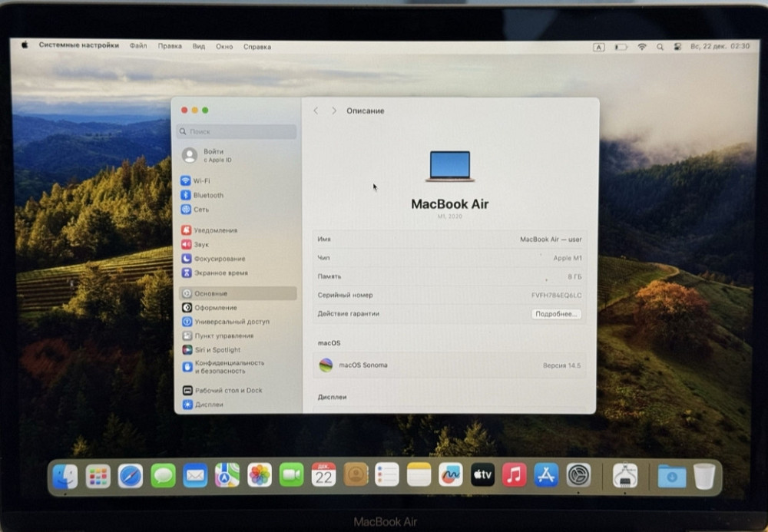Open the Файл menu
This screenshot has height=532, width=768.
pos(137,47)
